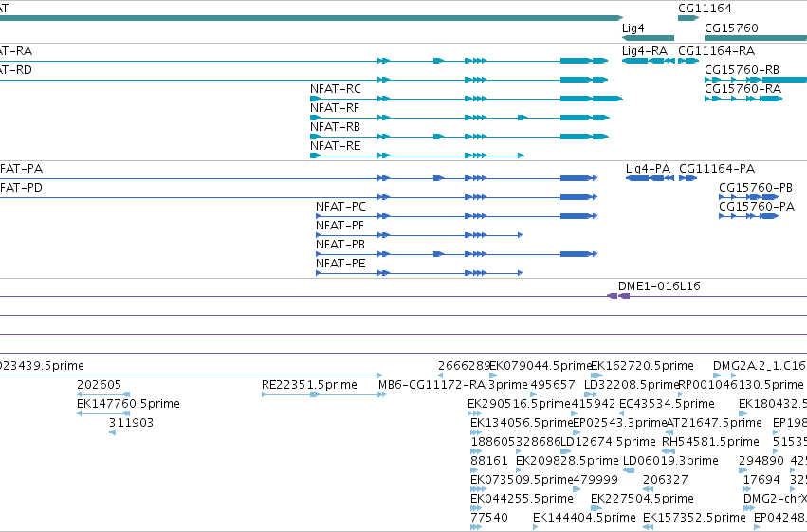Click EP02543.3prime EST label
The width and height of the screenshot is (807, 532).
(620, 423)
